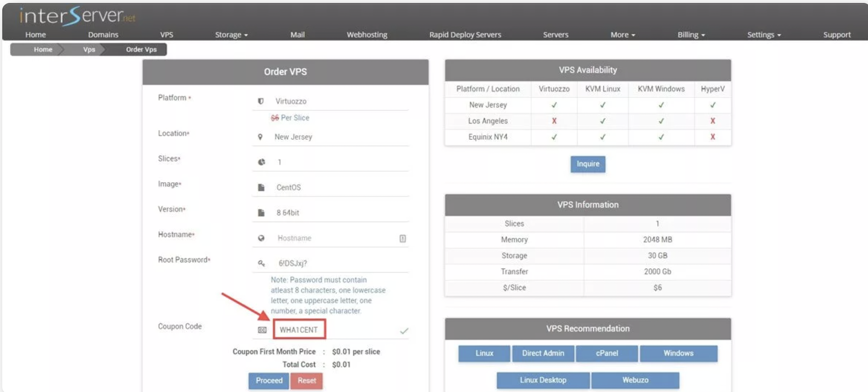Click the "2048 MB" memory value
The height and width of the screenshot is (392, 868).
(658, 240)
